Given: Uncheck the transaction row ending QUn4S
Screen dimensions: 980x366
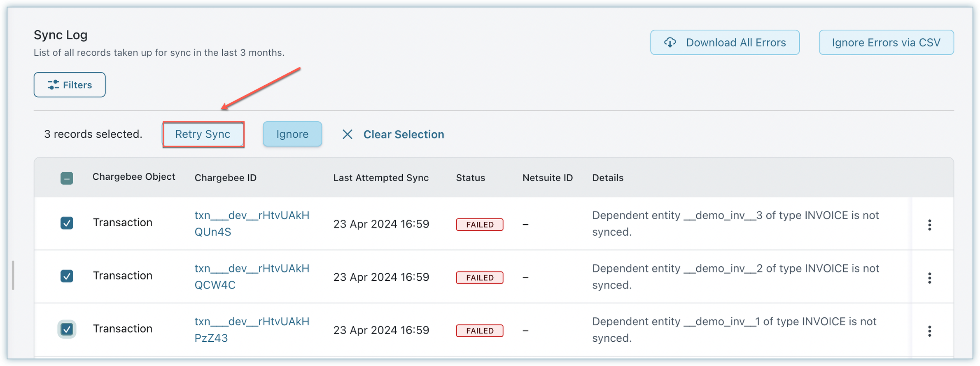Looking at the screenshot, I should coord(67,223).
